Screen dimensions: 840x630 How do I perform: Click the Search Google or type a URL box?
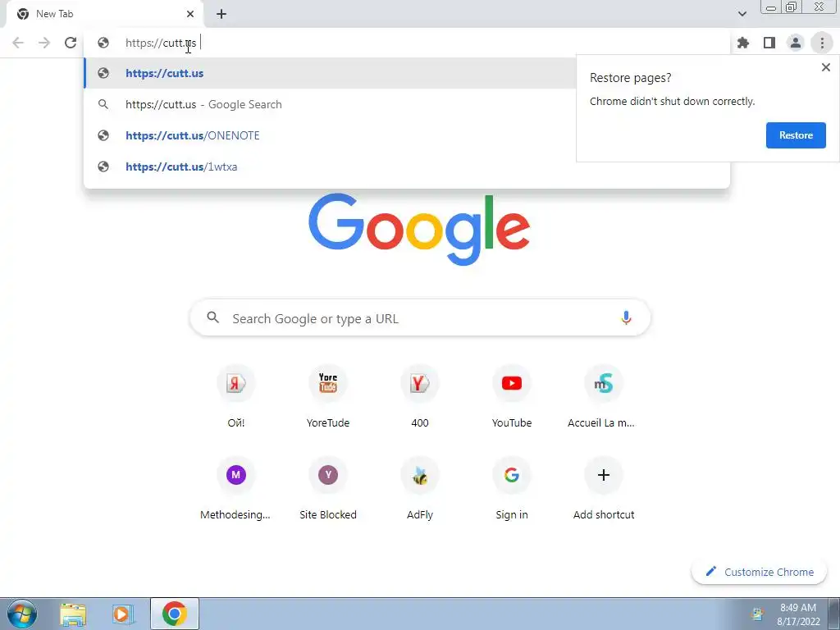click(x=420, y=318)
